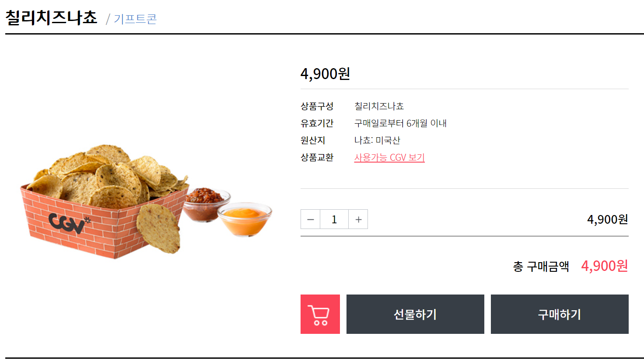Click the 총 구매금액 label
Screen dimensions: 644x364
541,266
